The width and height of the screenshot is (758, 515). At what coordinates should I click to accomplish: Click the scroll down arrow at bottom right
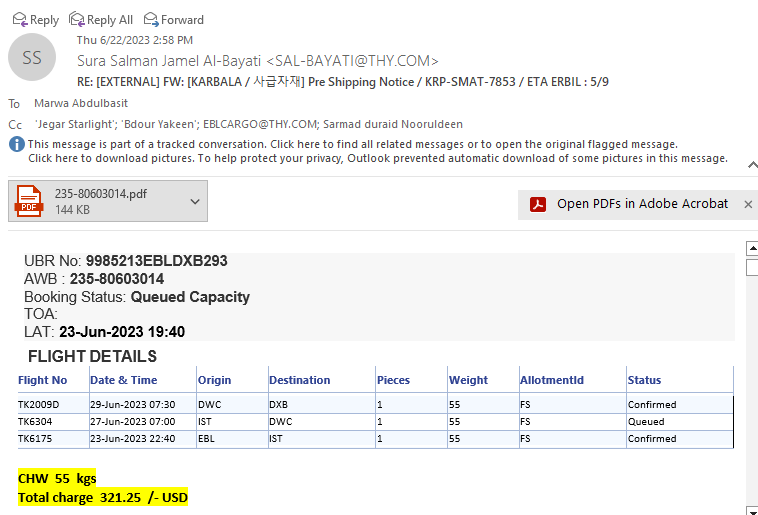(x=751, y=510)
